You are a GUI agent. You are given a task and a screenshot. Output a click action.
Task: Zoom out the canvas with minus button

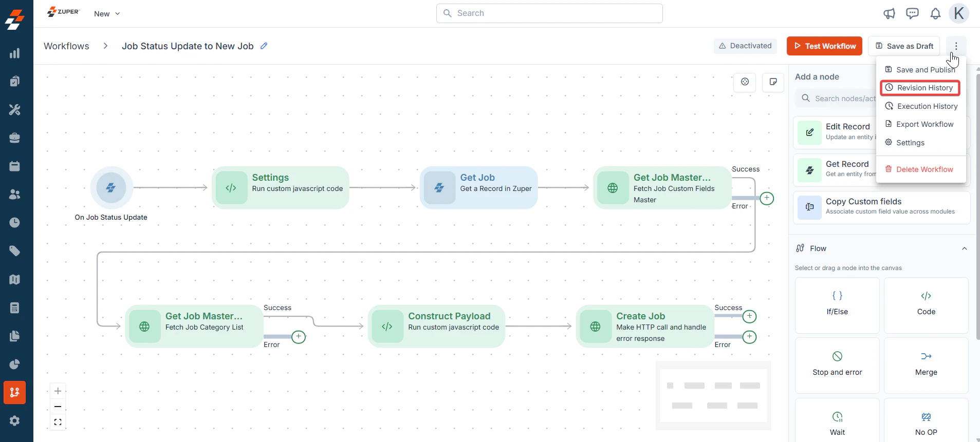pos(58,407)
